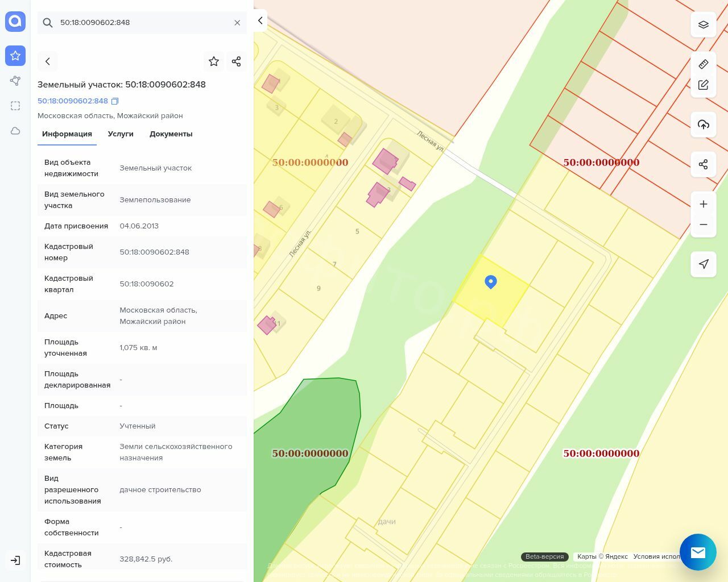Open the mail chat button
The width and height of the screenshot is (728, 582).
tap(698, 552)
